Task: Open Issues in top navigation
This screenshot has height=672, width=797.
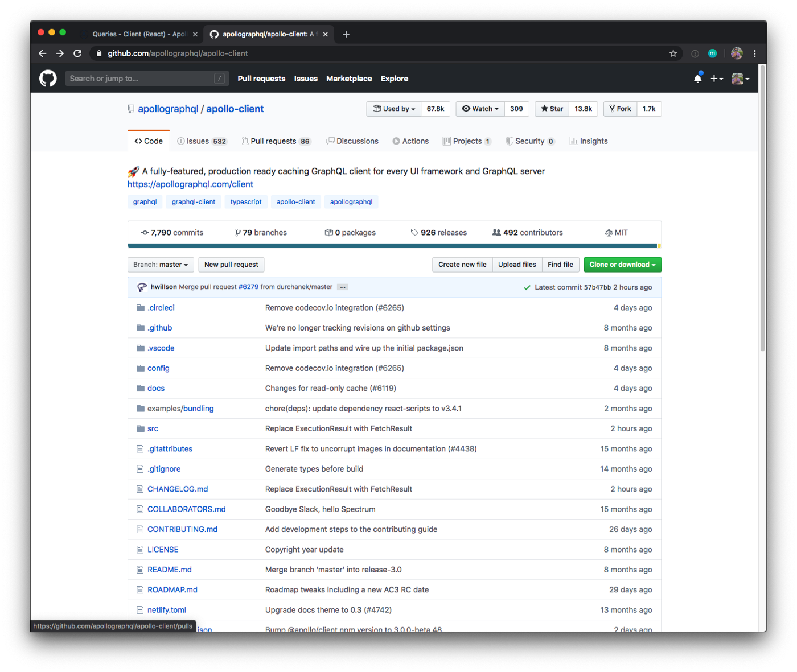Action: click(306, 79)
